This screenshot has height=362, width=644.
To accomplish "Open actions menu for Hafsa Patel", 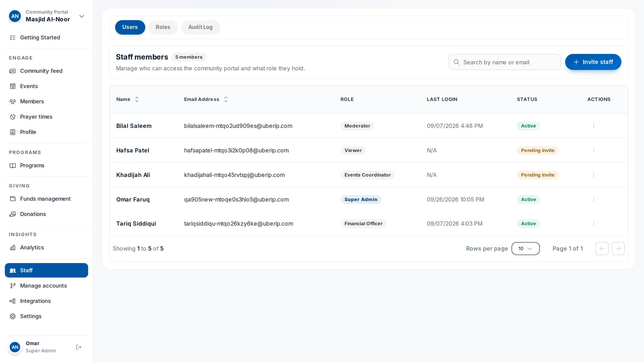I will coord(593,150).
